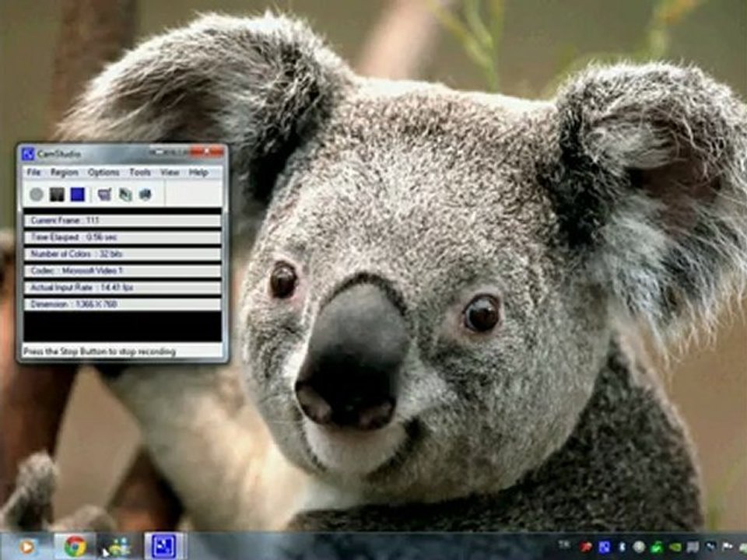
Task: Click the Bluetooth tray icon
Action: [x=622, y=547]
